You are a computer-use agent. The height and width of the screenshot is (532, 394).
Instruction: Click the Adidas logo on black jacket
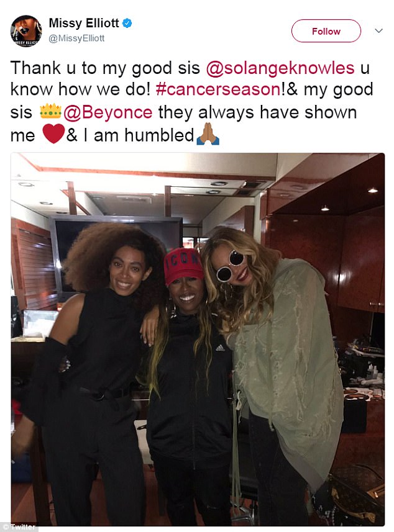(220, 348)
